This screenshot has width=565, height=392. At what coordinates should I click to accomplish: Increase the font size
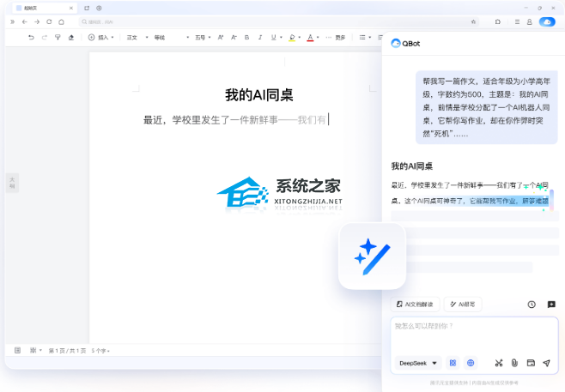pos(221,37)
